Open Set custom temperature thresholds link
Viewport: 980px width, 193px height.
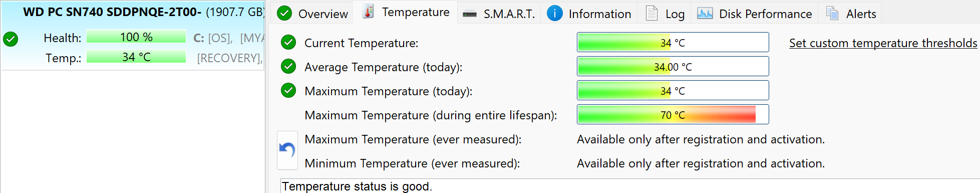pyautogui.click(x=883, y=43)
